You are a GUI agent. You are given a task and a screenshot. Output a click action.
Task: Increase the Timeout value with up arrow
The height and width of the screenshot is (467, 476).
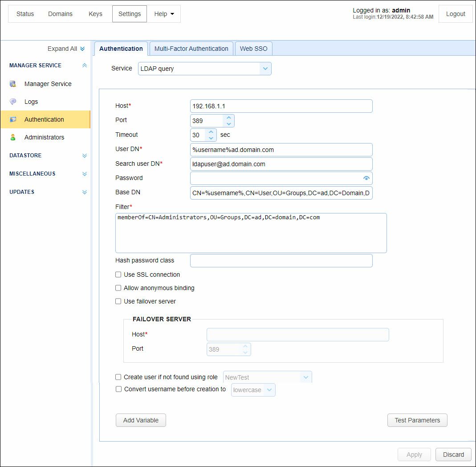(211, 132)
